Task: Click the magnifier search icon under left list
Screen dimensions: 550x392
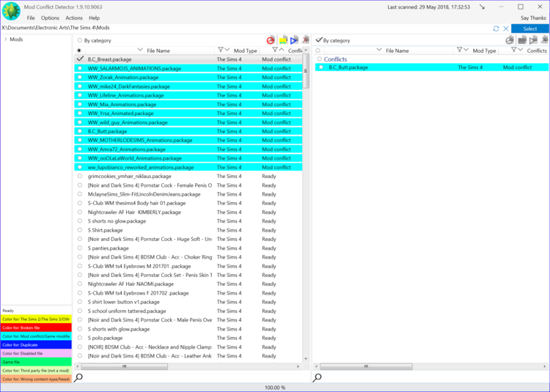Action: pyautogui.click(x=78, y=377)
